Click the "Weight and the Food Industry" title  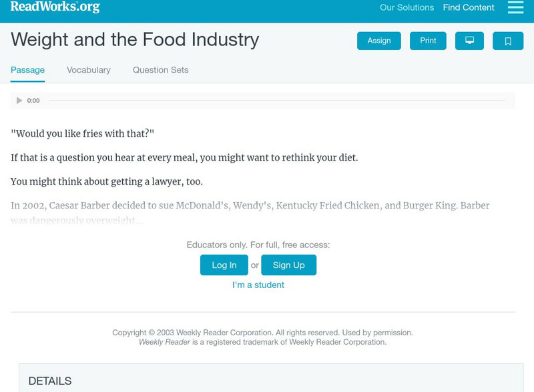click(x=135, y=39)
